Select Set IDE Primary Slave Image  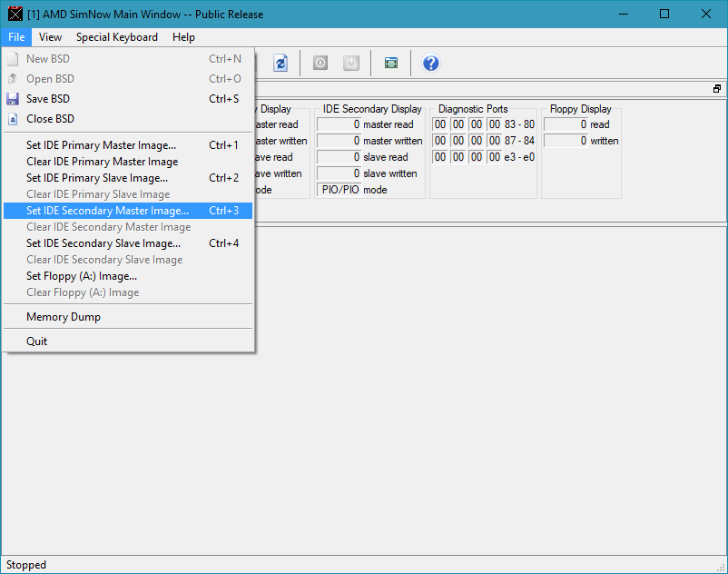tap(96, 178)
